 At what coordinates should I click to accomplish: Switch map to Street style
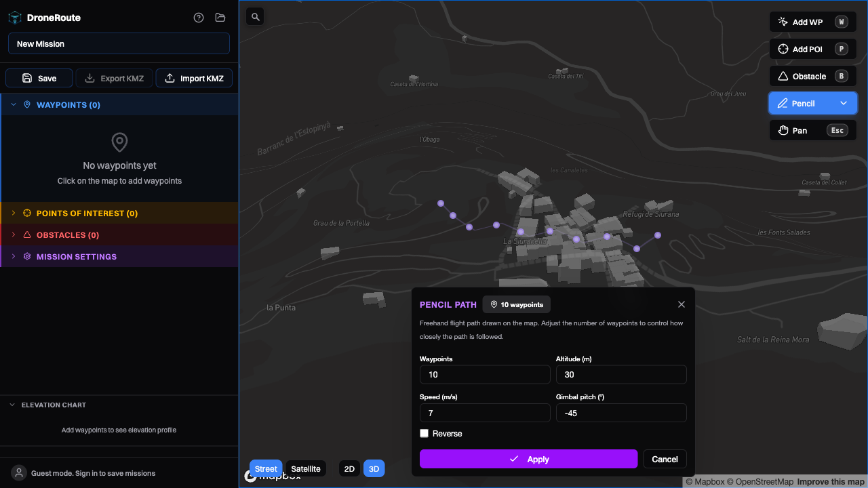[x=266, y=469]
